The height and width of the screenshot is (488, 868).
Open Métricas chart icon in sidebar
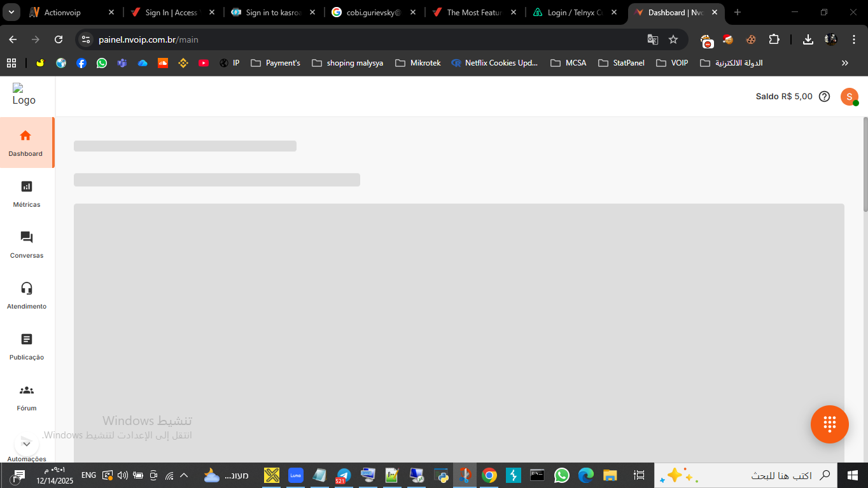click(x=27, y=186)
